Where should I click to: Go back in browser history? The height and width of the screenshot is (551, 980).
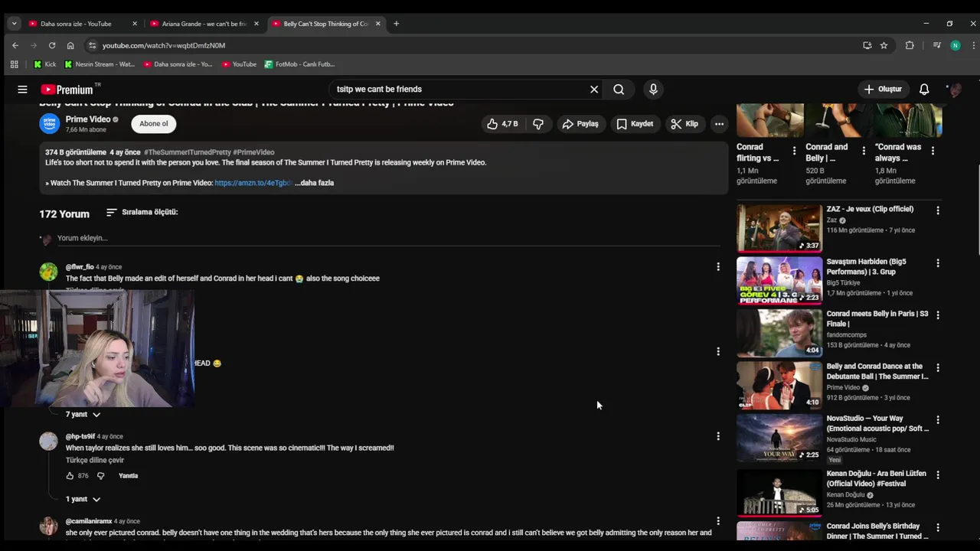coord(15,45)
